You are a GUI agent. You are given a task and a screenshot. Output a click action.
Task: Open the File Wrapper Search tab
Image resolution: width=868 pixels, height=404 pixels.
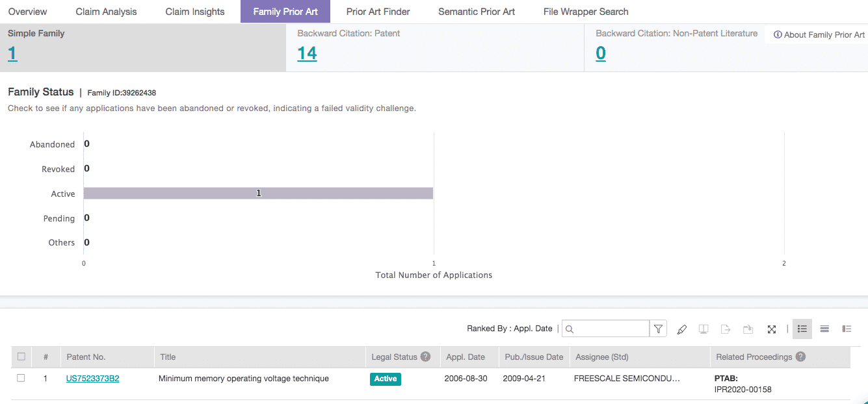[586, 12]
